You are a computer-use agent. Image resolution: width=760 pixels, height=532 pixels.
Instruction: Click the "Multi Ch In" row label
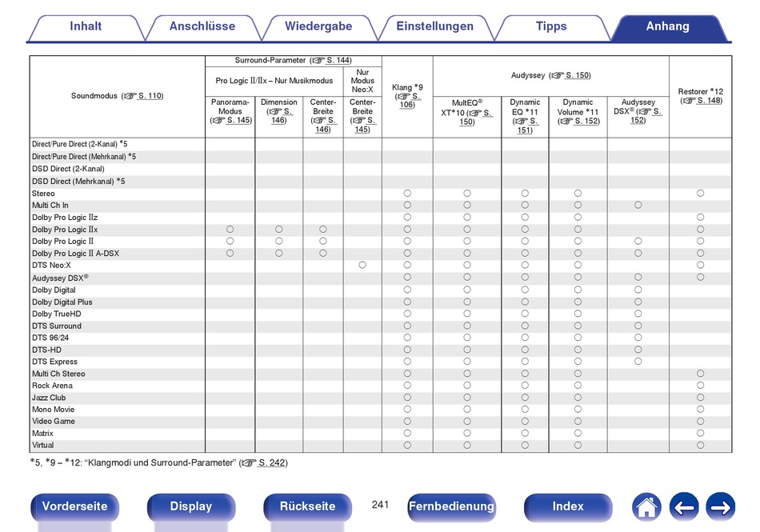tap(50, 206)
